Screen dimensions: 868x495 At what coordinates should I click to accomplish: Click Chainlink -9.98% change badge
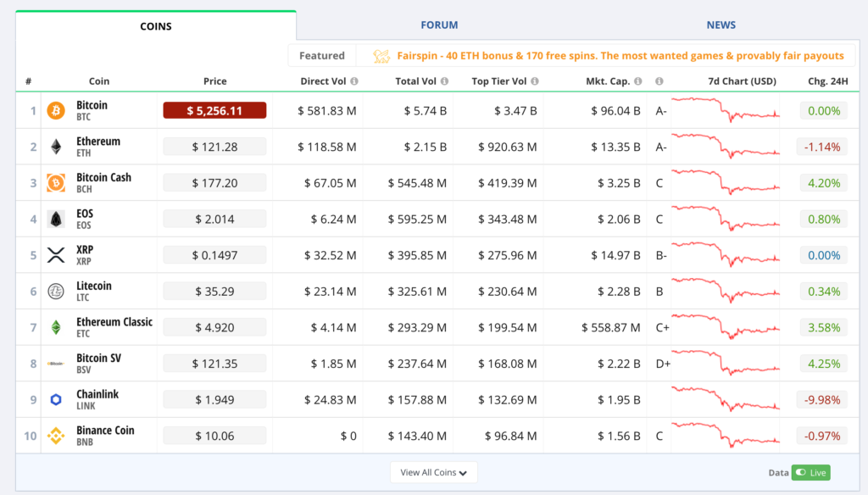(822, 400)
